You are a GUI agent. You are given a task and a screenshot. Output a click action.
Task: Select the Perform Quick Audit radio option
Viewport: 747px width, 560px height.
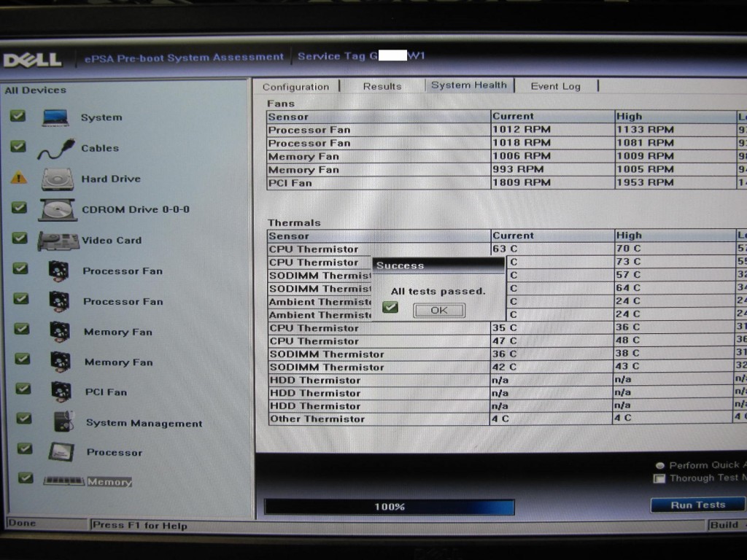(x=660, y=465)
